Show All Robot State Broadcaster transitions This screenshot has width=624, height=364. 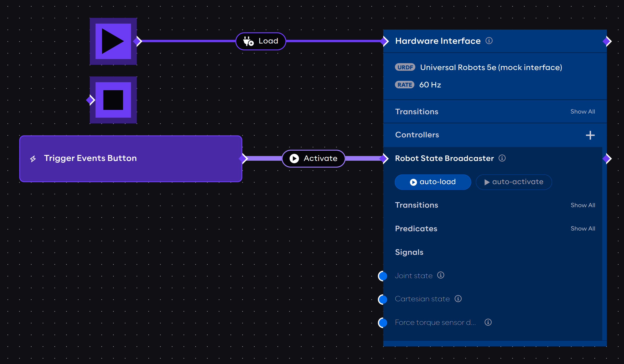tap(583, 205)
